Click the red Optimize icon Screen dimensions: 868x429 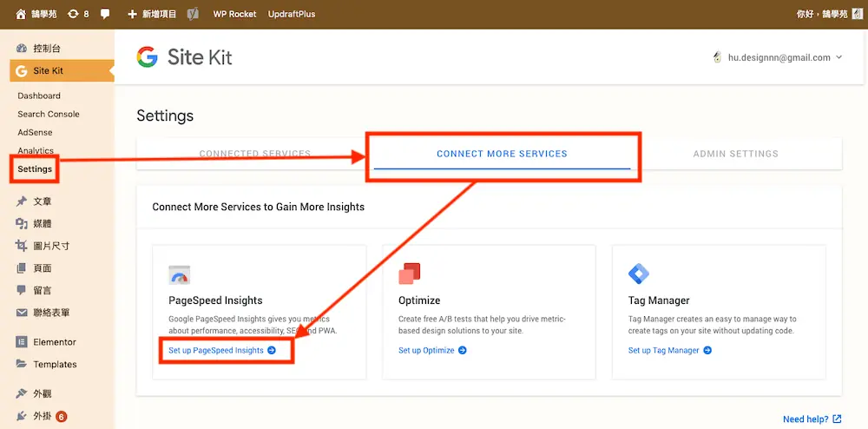pyautogui.click(x=410, y=274)
